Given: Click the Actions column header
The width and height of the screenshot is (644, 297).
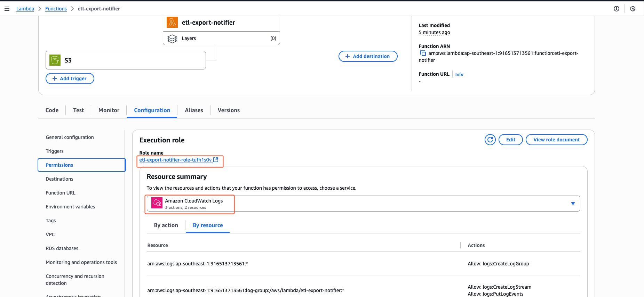Looking at the screenshot, I should 476,245.
